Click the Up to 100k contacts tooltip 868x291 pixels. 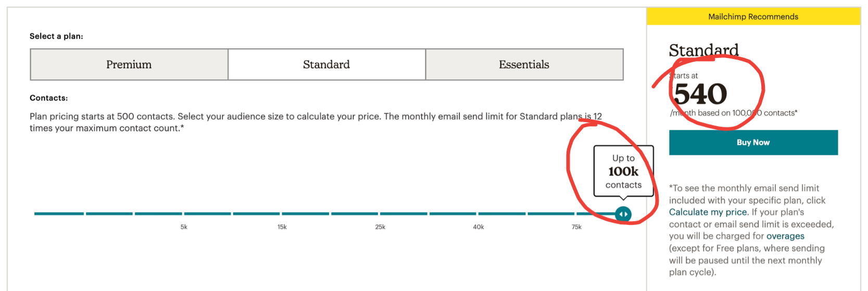click(x=623, y=171)
